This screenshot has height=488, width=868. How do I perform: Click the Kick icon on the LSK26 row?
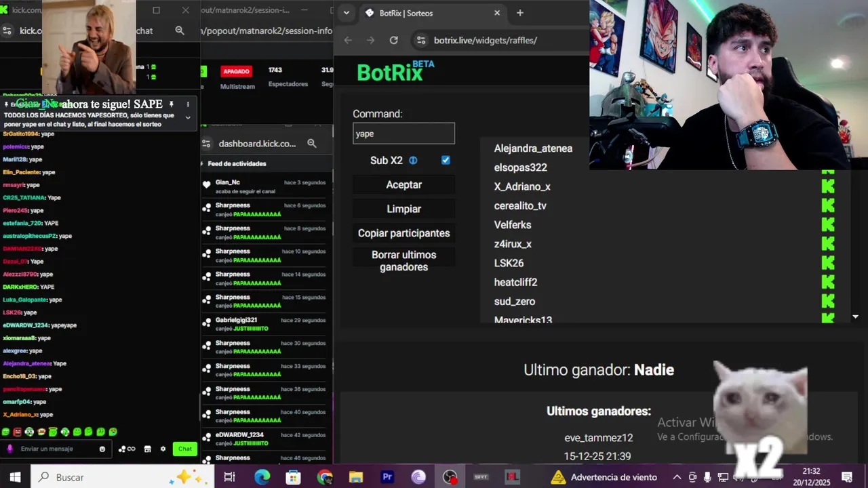pos(828,262)
